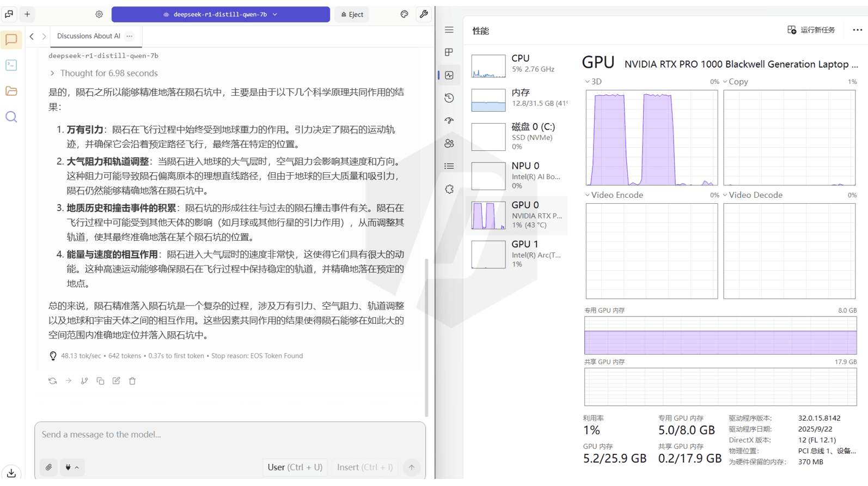868x486 pixels.
Task: Edit the message with pencil icon
Action: [x=117, y=381]
